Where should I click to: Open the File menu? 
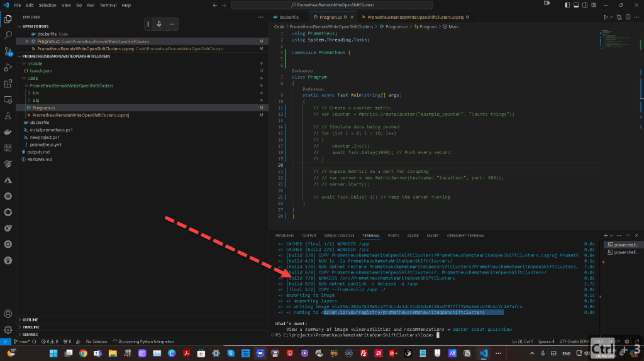17,5
